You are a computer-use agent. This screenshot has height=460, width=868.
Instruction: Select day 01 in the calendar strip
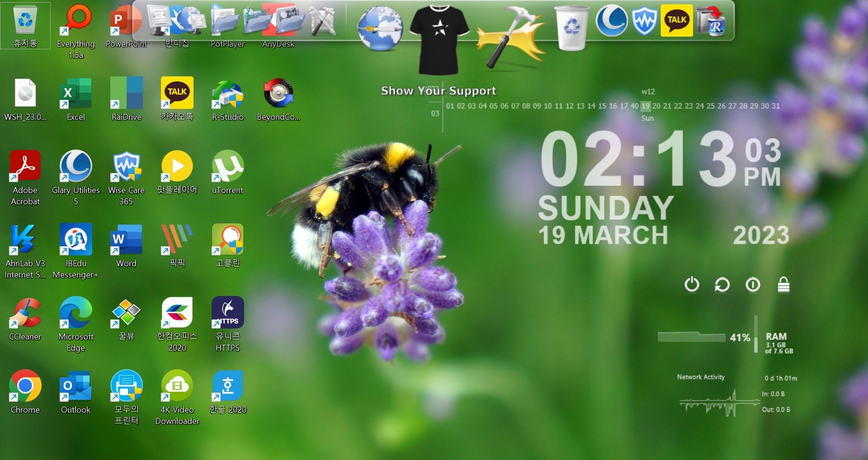(x=450, y=106)
